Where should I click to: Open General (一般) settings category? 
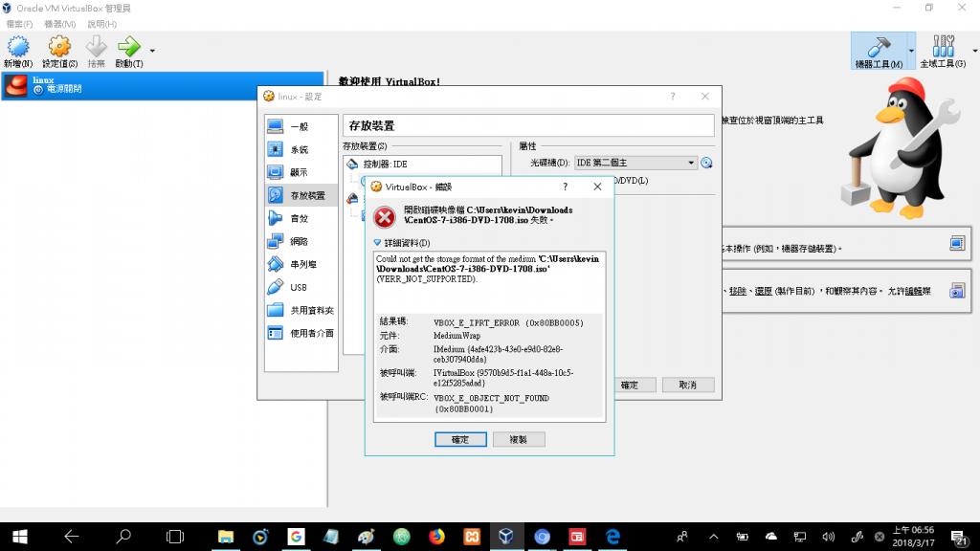[x=301, y=127]
